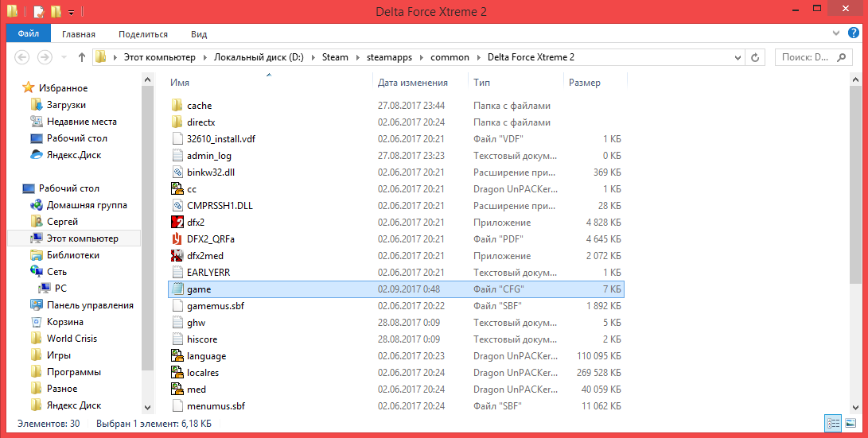Click the file list vertical scrollbar thumb
This screenshot has height=438, width=868.
[856, 185]
